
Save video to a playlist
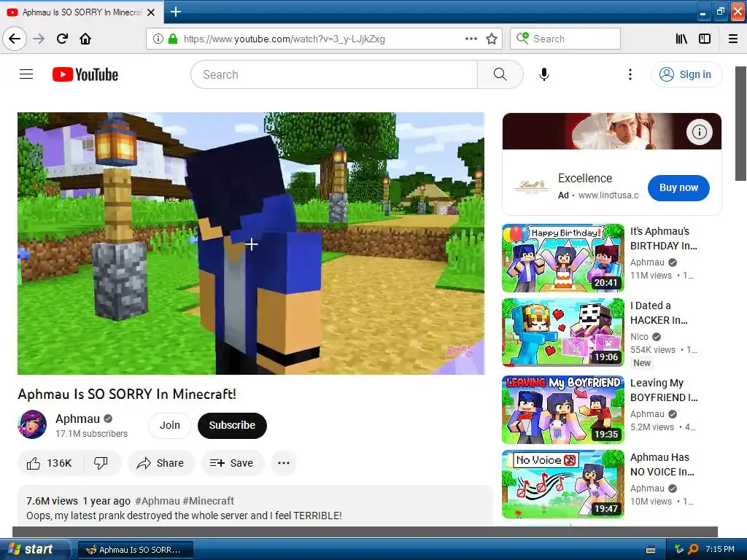click(x=232, y=463)
